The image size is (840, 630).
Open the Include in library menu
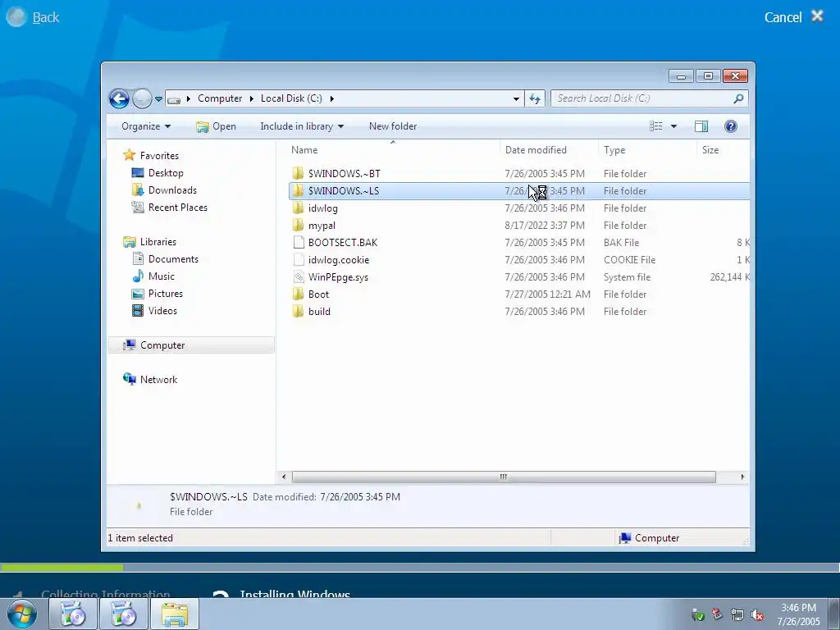[x=302, y=126]
